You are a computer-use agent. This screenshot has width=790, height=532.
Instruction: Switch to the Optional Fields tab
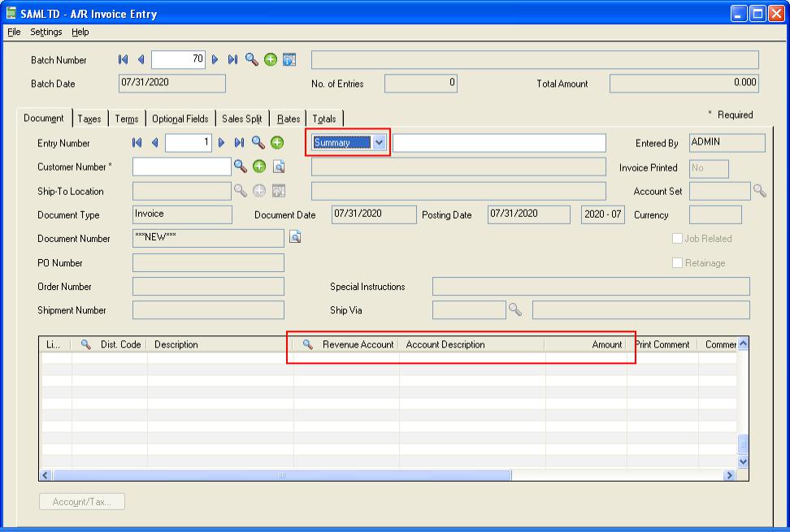click(x=180, y=119)
